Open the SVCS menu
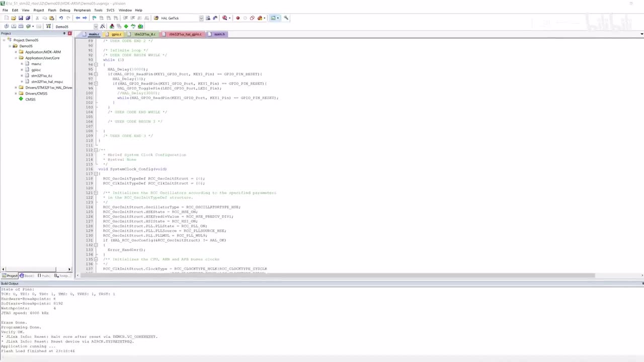The image size is (644, 362). (110, 10)
